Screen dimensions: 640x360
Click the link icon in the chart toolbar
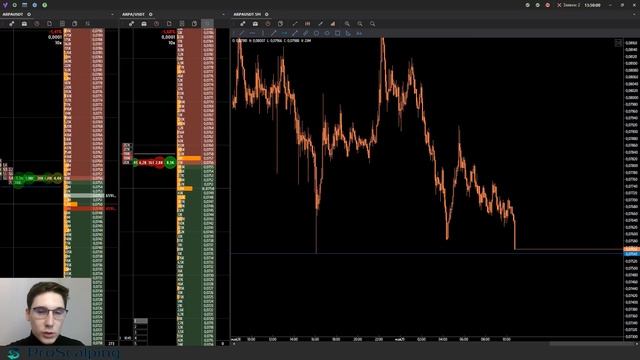coord(243,24)
